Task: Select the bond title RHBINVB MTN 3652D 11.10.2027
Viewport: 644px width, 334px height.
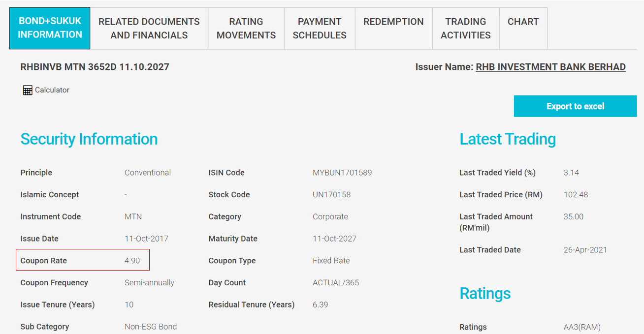Action: pyautogui.click(x=95, y=67)
